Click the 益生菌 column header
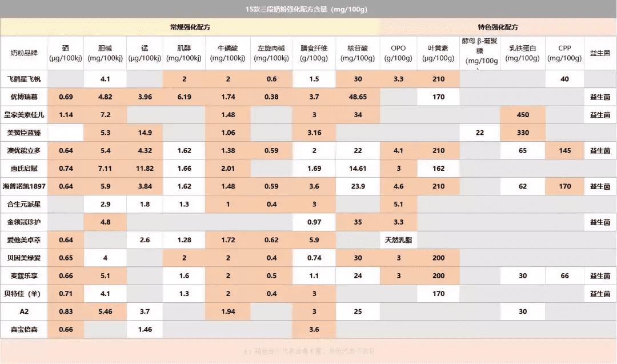617x364 pixels. click(600, 53)
